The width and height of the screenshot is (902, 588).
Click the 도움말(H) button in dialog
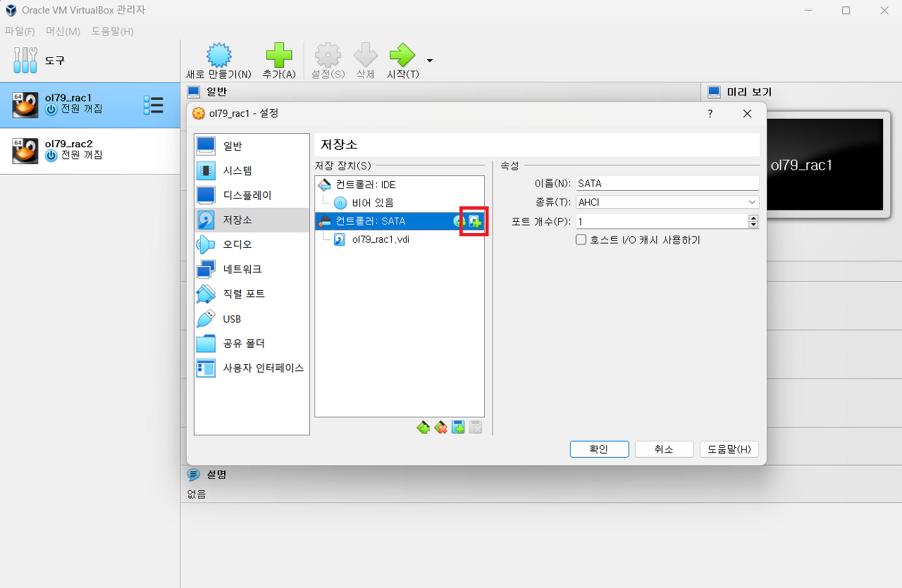729,449
